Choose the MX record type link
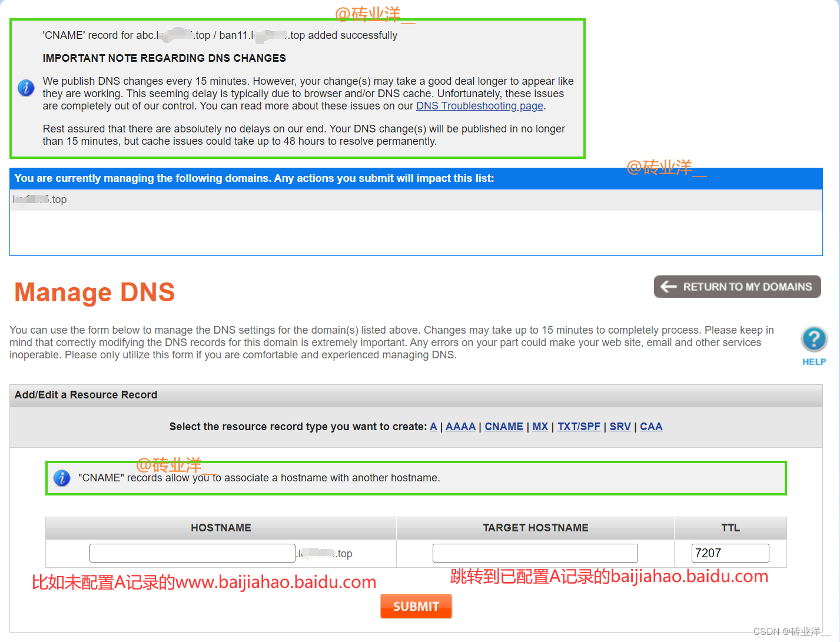The height and width of the screenshot is (642, 840). pyautogui.click(x=540, y=427)
